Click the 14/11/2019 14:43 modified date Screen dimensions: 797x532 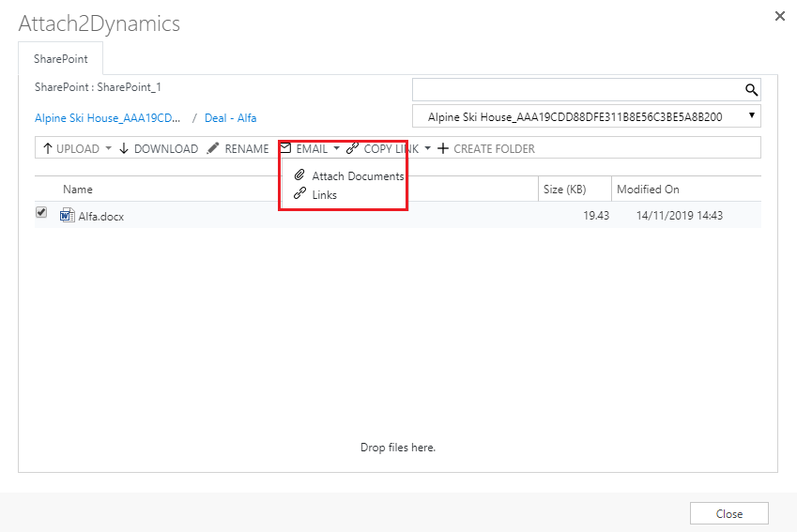tap(679, 216)
